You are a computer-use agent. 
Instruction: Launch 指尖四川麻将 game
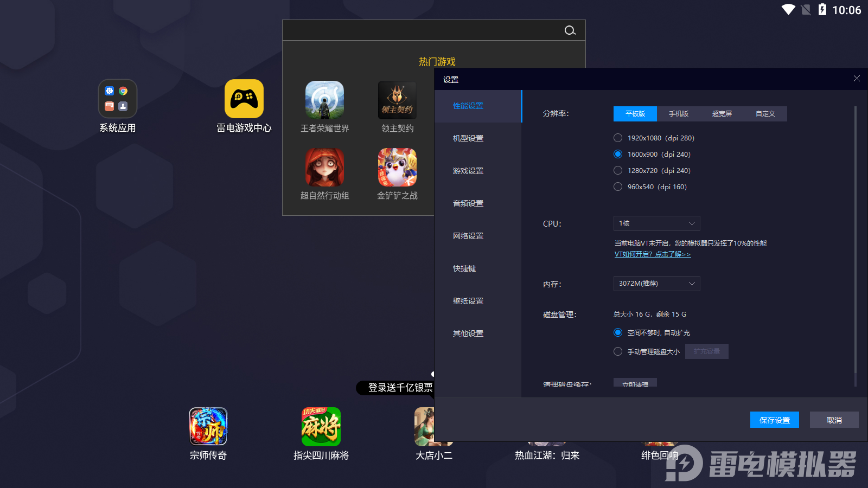321,427
